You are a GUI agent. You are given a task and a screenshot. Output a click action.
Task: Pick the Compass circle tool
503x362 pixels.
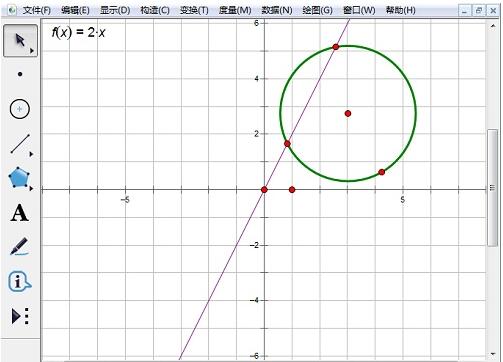click(x=20, y=109)
